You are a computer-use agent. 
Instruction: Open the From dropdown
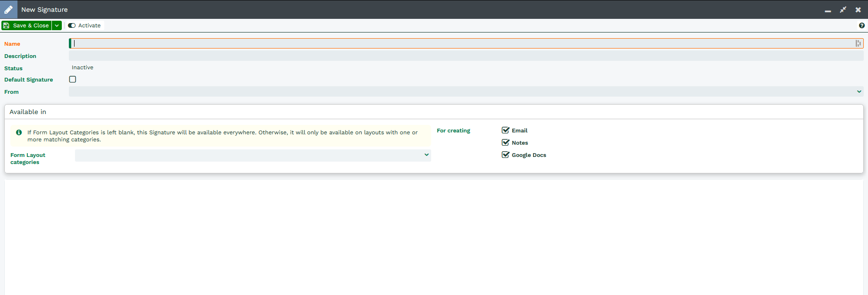tap(466, 91)
